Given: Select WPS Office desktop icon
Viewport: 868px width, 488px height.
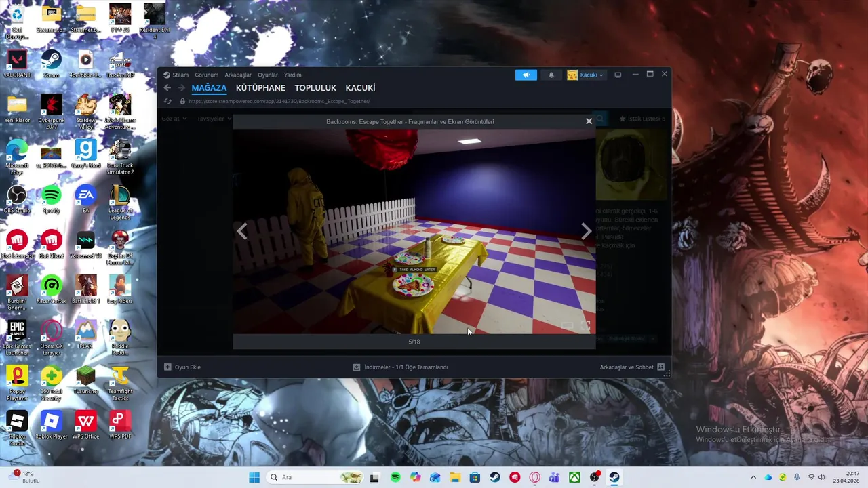Looking at the screenshot, I should tap(86, 425).
